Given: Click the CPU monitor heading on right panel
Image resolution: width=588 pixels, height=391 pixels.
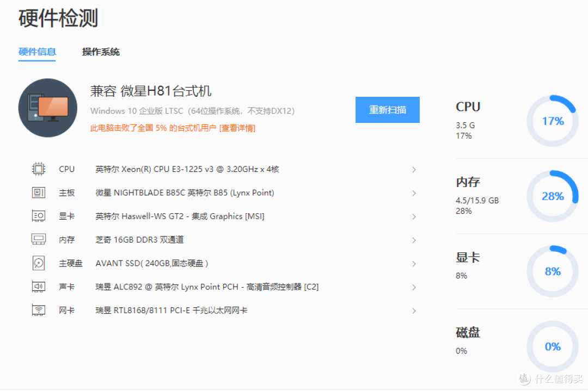Looking at the screenshot, I should click(468, 107).
